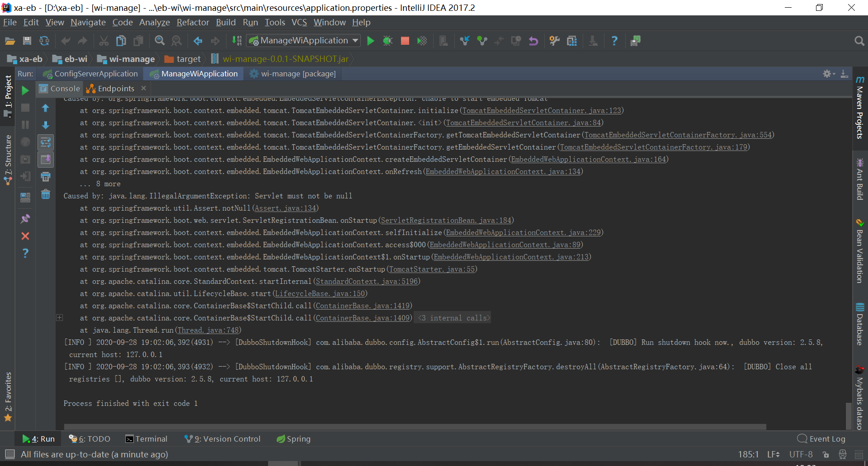Switch to wi-manage [package] run tab
This screenshot has width=868, height=466.
(x=293, y=74)
